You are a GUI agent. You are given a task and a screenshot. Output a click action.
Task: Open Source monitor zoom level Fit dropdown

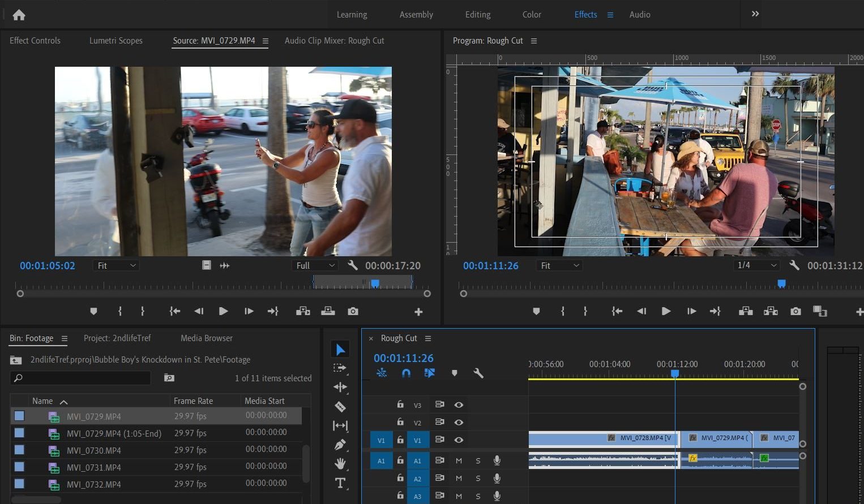116,265
